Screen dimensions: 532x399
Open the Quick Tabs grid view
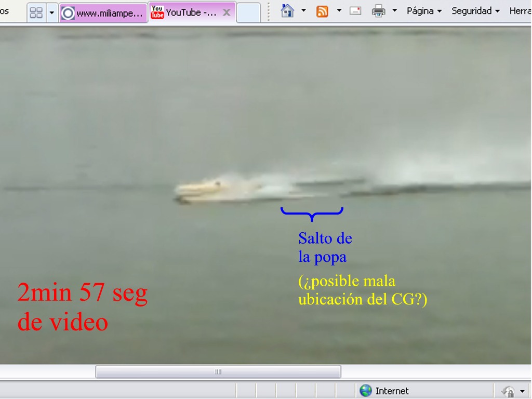pyautogui.click(x=36, y=12)
